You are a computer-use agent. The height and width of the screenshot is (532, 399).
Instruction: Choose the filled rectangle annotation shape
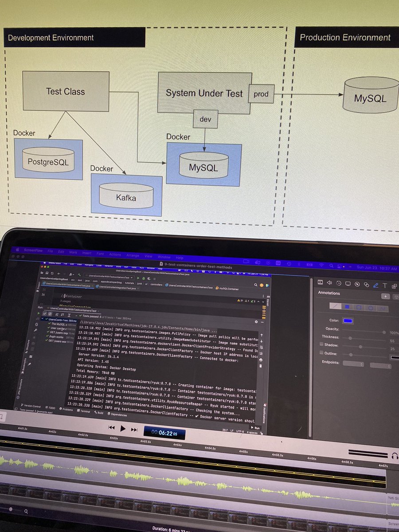(348, 307)
